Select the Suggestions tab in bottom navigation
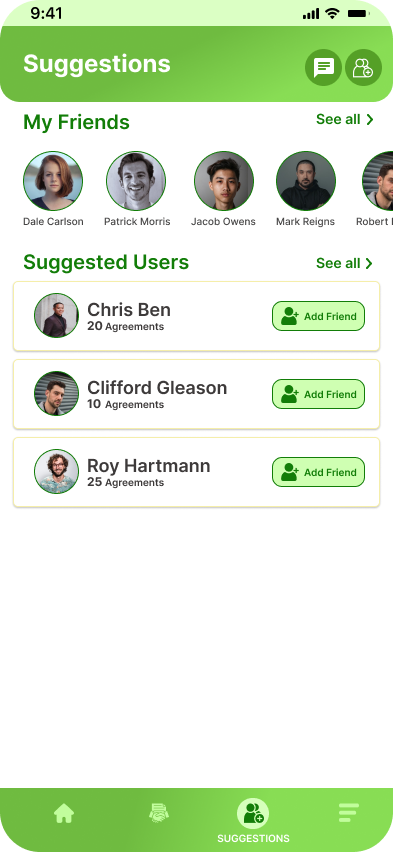This screenshot has width=393, height=852. 253,821
